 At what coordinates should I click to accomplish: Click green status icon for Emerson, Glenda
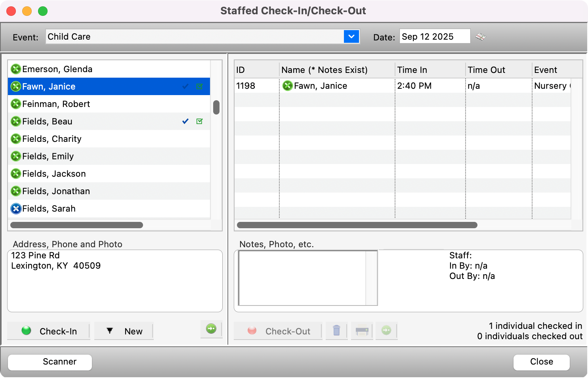(16, 69)
